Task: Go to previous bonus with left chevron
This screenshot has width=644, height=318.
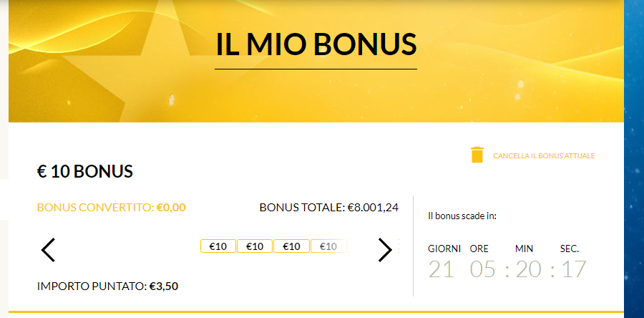Action: click(x=48, y=250)
